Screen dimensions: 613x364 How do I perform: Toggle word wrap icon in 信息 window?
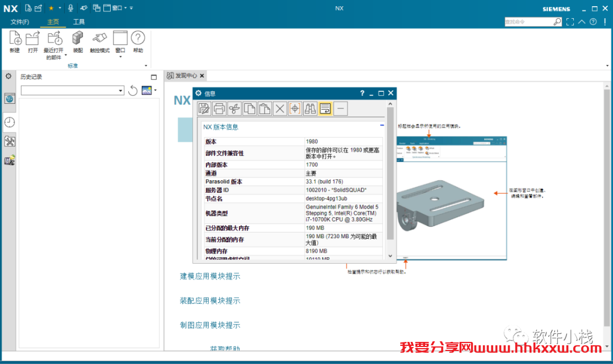[x=325, y=108]
